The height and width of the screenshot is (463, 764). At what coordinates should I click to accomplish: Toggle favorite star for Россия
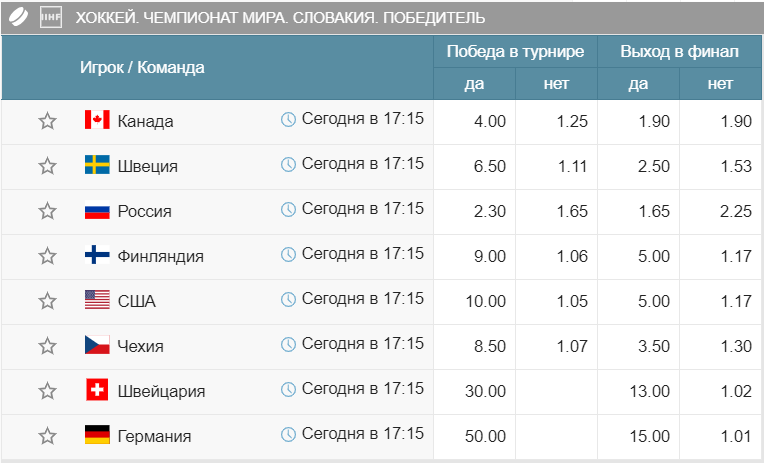point(47,211)
